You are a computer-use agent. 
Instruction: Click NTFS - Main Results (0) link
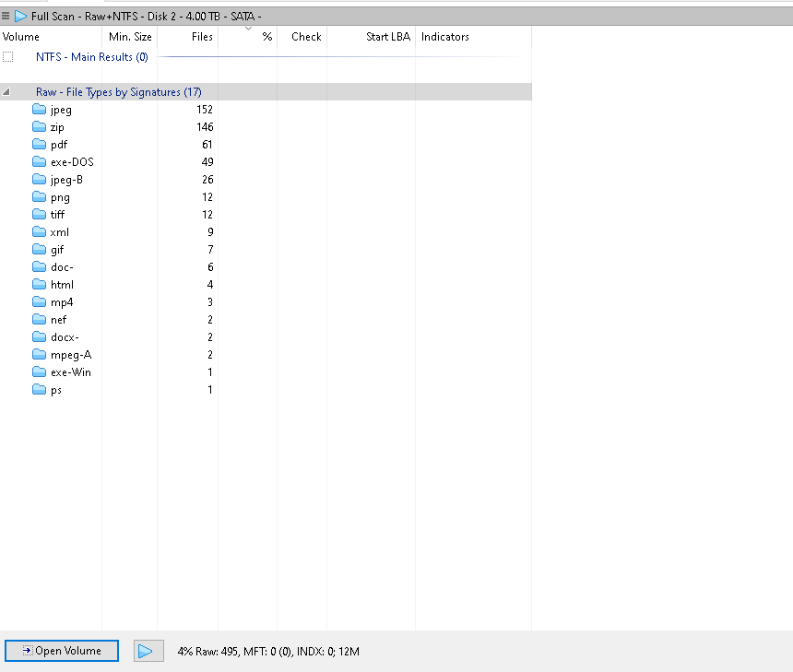tap(92, 57)
